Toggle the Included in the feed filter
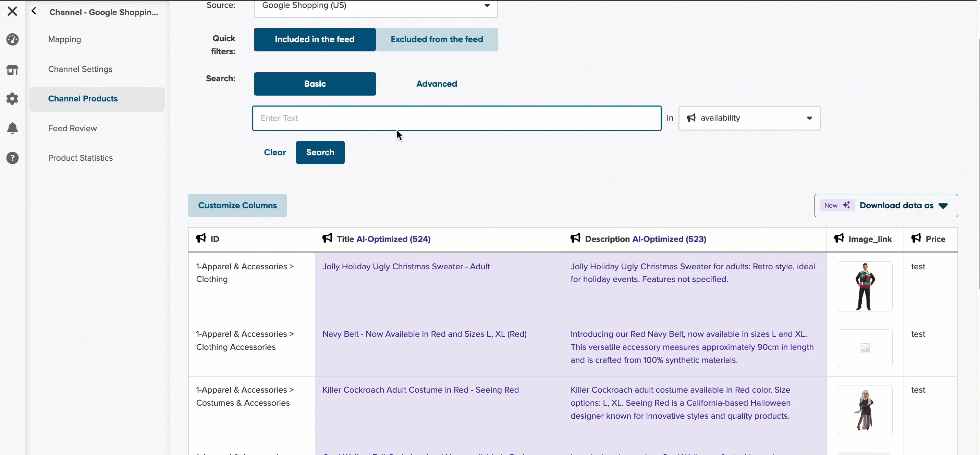Screen dimensions: 980x455 [315, 39]
